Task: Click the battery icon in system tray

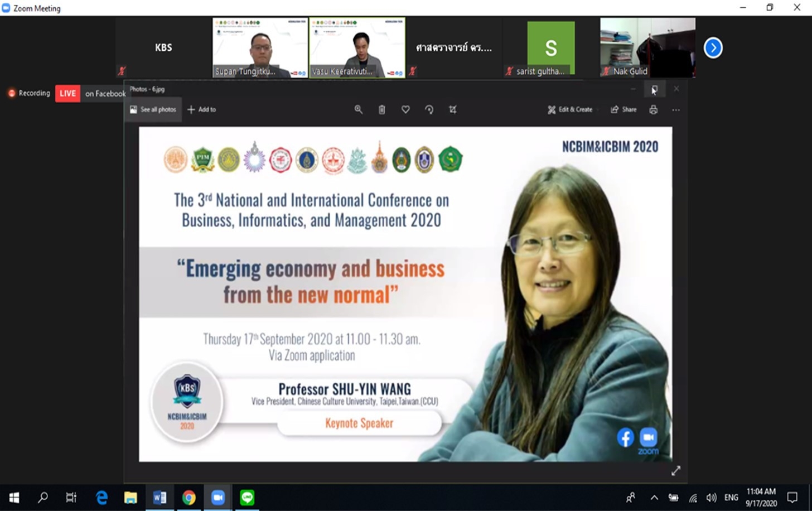Action: 674,498
